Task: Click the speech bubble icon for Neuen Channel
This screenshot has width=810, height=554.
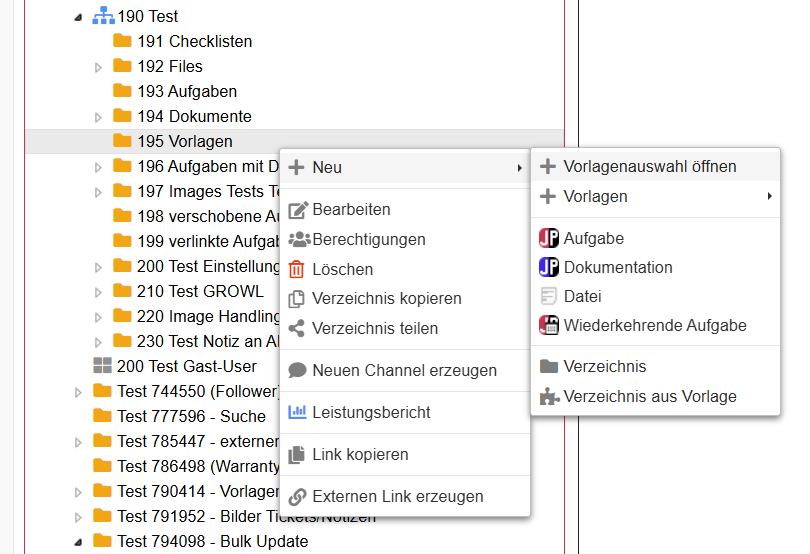Action: tap(297, 370)
